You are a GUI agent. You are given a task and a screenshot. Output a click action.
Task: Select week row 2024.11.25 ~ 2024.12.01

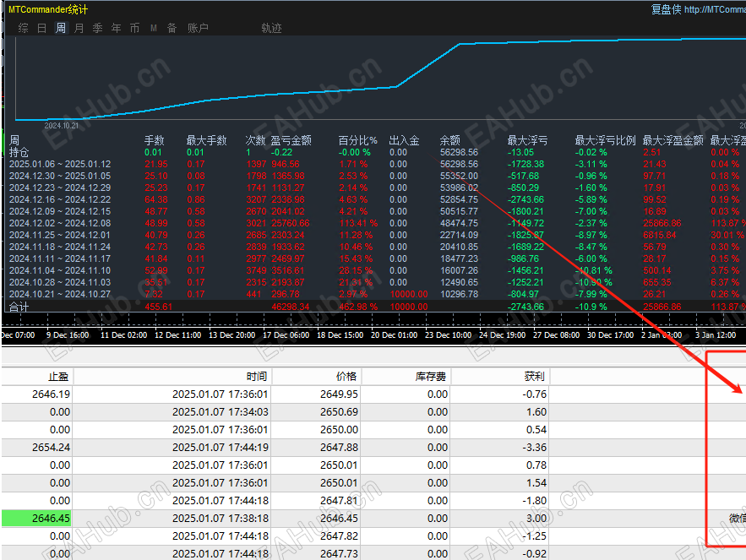coord(373,235)
